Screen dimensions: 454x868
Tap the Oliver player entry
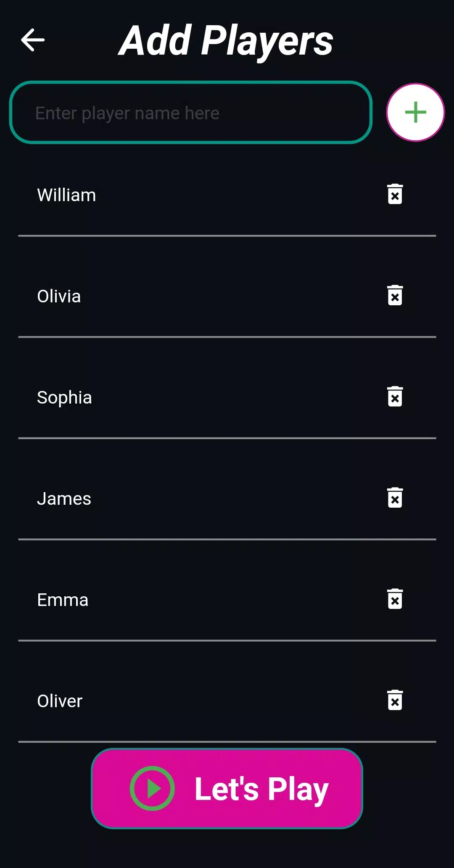pyautogui.click(x=60, y=701)
